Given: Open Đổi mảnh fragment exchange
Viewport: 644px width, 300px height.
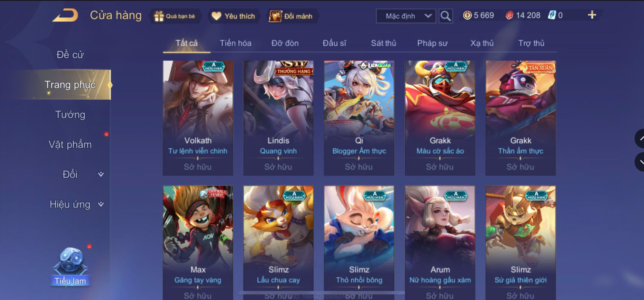Looking at the screenshot, I should pyautogui.click(x=291, y=16).
